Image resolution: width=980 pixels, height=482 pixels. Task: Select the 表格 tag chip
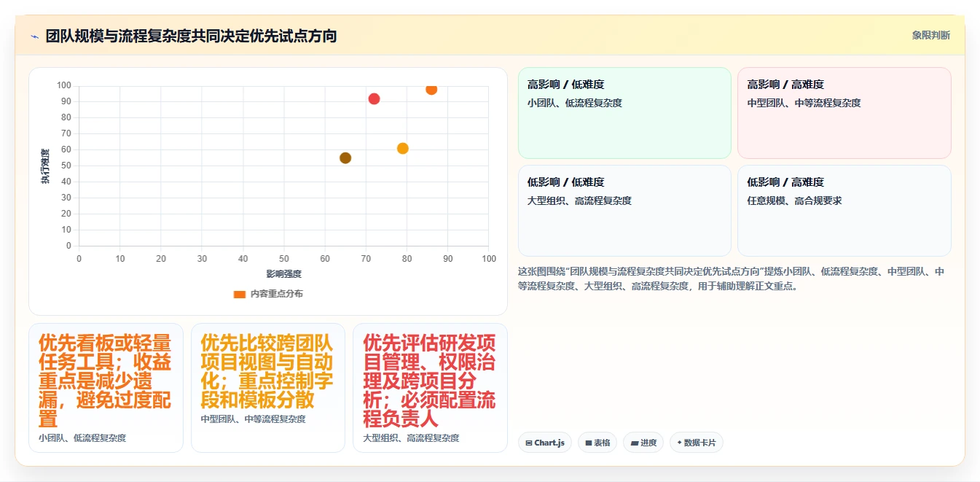[x=597, y=443]
